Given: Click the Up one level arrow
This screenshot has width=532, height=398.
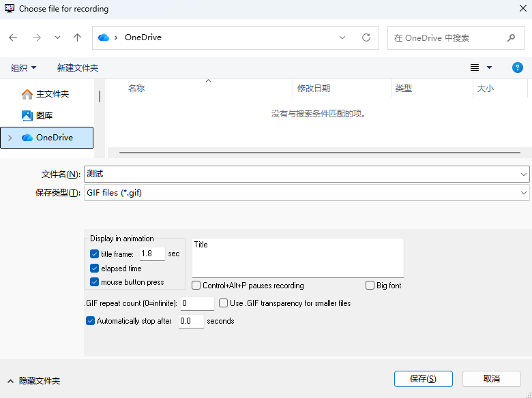Looking at the screenshot, I should pos(78,38).
